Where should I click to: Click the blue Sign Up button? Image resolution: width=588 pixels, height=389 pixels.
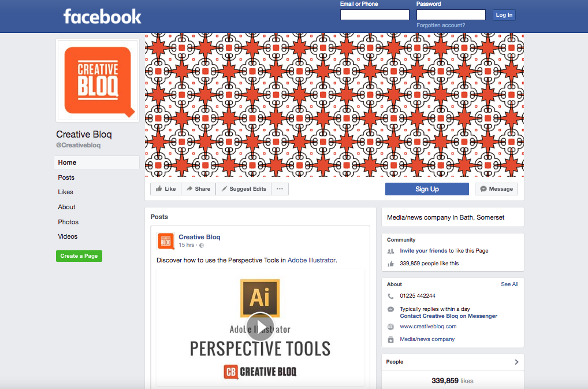tap(427, 189)
